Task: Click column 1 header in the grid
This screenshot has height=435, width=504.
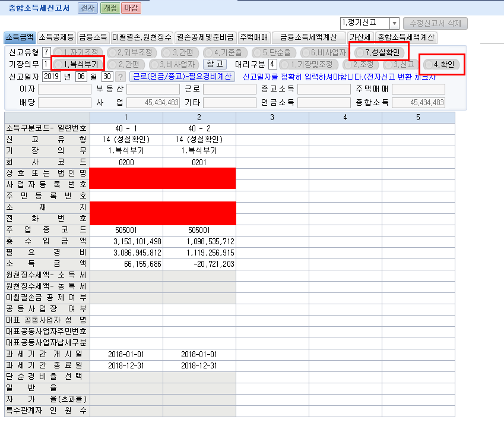Action: tap(126, 118)
